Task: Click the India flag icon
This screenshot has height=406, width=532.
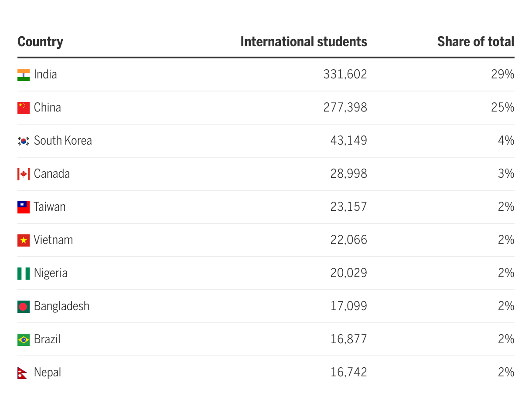Action: click(24, 75)
